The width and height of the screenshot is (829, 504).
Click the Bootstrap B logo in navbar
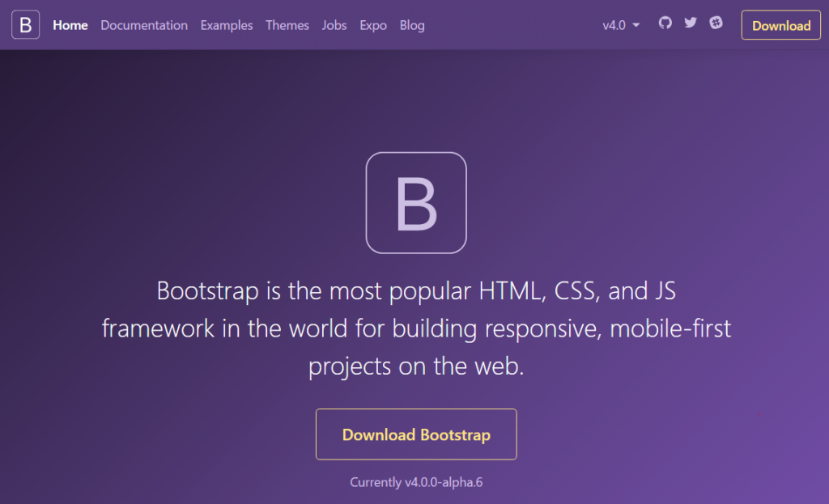25,25
